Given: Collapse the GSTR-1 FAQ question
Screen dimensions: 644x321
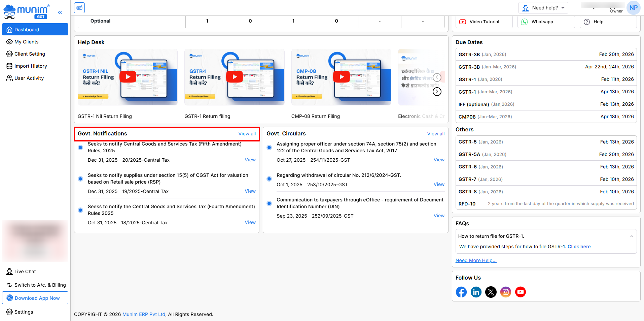Looking at the screenshot, I should (632, 236).
